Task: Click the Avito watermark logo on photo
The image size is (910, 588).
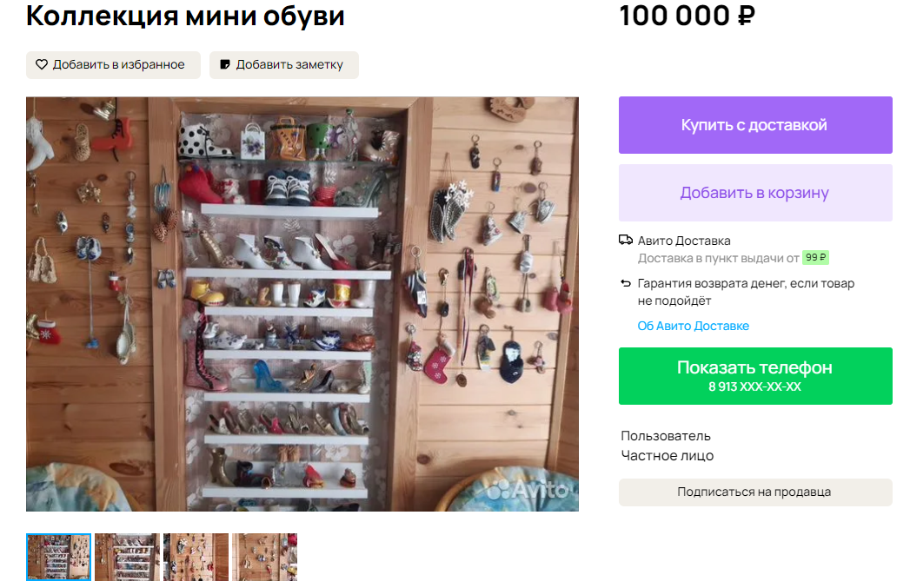Action: (x=528, y=490)
